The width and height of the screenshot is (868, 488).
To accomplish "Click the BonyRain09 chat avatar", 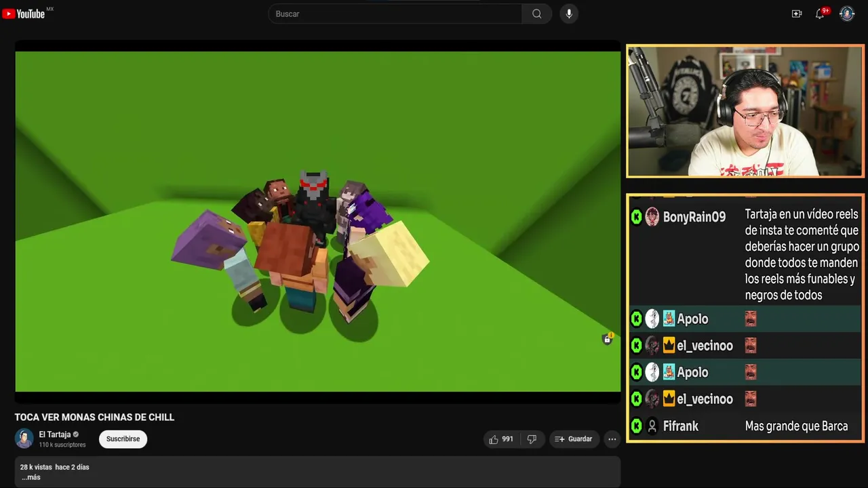I will click(652, 217).
